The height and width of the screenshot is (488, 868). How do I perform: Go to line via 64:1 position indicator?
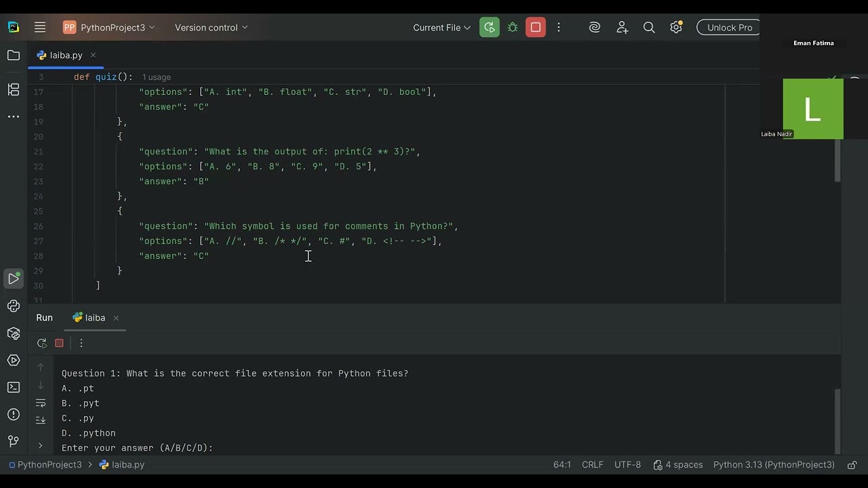[x=562, y=465]
